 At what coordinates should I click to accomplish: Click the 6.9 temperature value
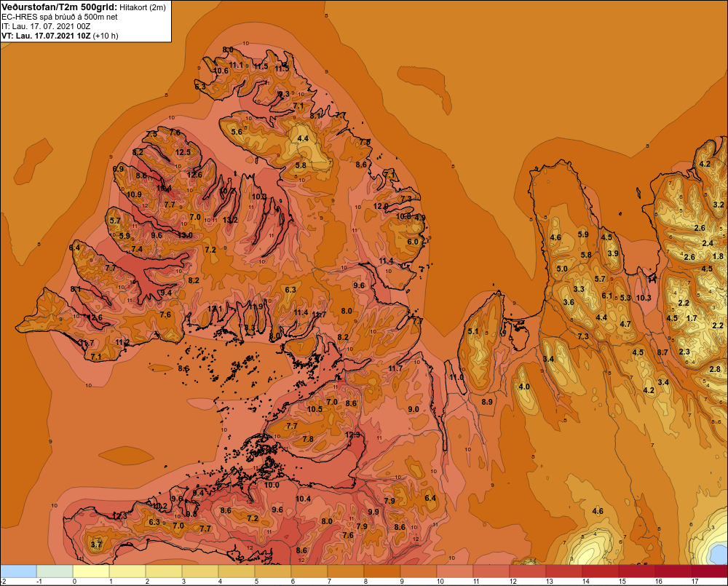(x=119, y=169)
